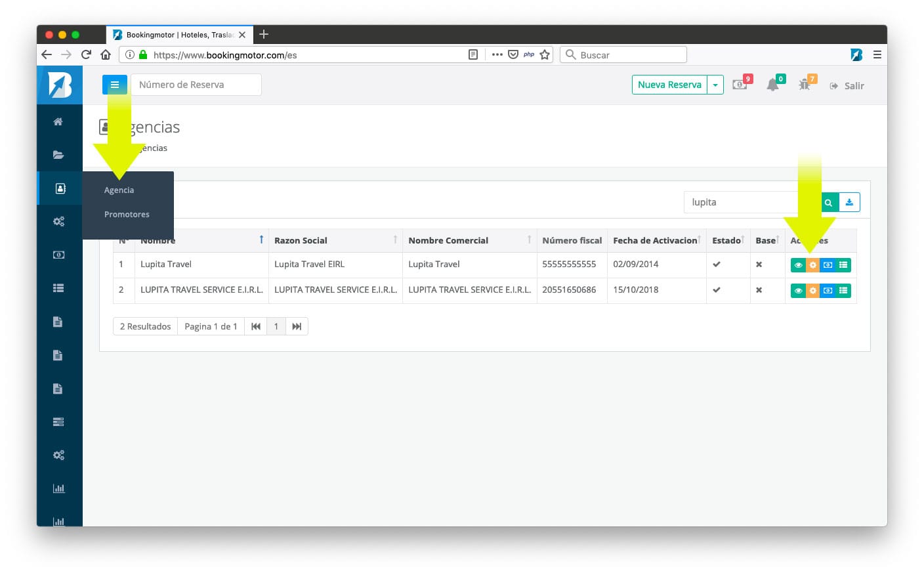Click Lupita Travel EIRL razon social cell

(335, 265)
